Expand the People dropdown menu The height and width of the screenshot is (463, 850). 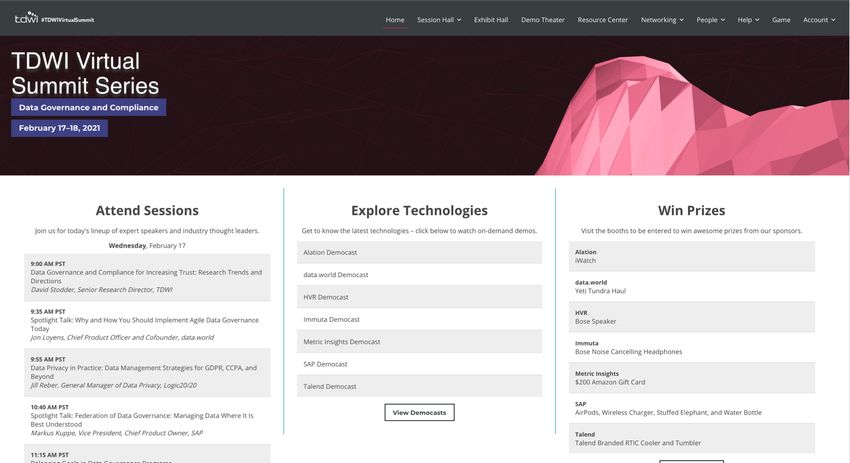[x=710, y=20]
